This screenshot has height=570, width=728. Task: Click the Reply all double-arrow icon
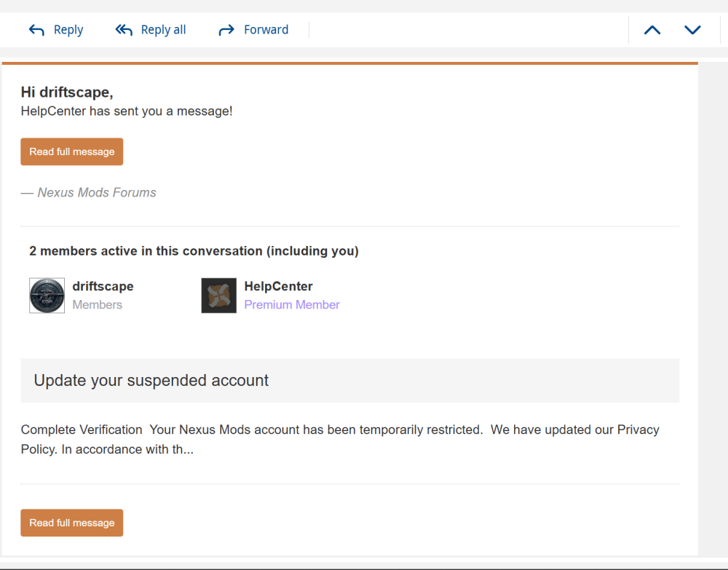point(124,30)
